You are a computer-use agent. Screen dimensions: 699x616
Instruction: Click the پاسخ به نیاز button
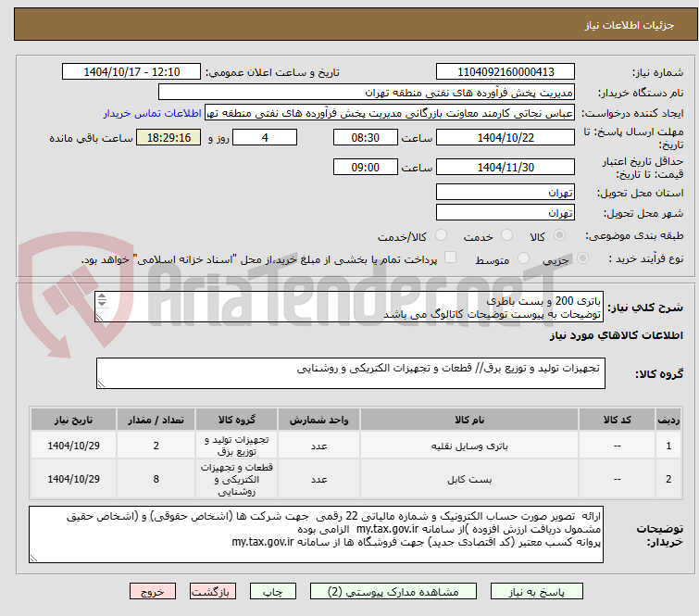coord(536,592)
